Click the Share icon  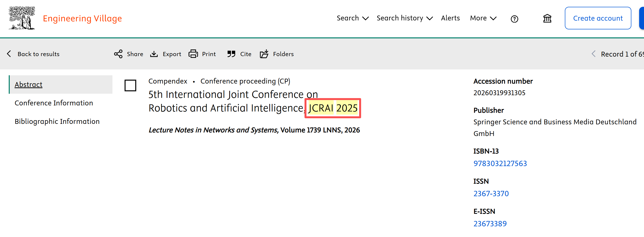[118, 54]
